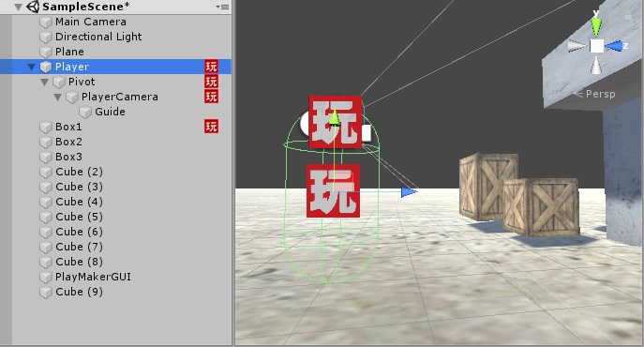
Task: Select Cube (9) object name
Action: pyautogui.click(x=79, y=292)
